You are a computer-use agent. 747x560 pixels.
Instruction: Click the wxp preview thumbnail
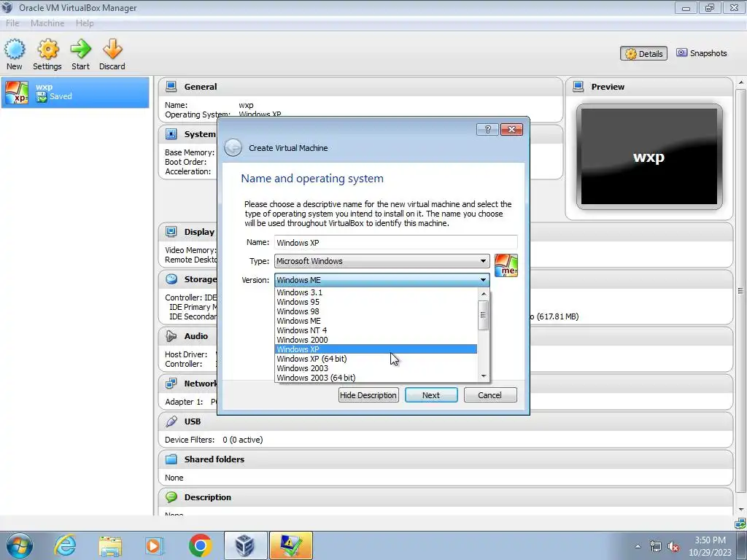(649, 157)
